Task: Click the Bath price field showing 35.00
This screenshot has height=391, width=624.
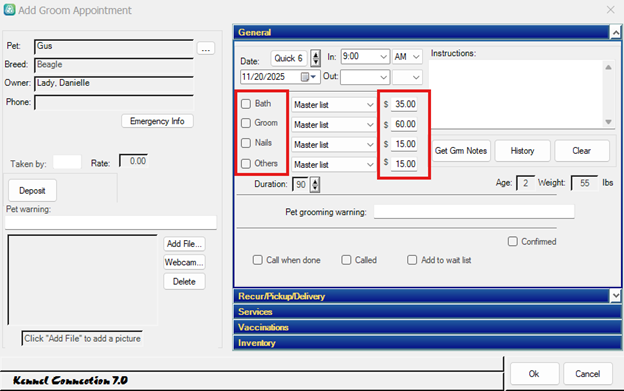Action: [404, 104]
